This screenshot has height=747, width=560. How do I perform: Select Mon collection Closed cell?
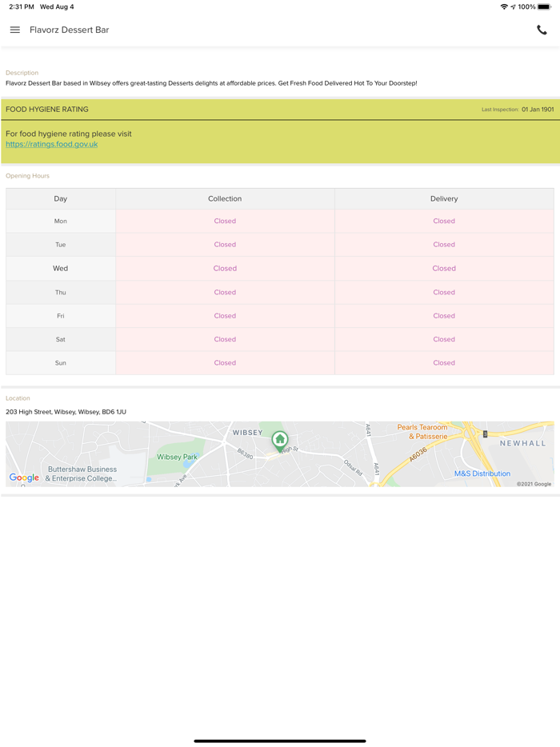coord(225,221)
